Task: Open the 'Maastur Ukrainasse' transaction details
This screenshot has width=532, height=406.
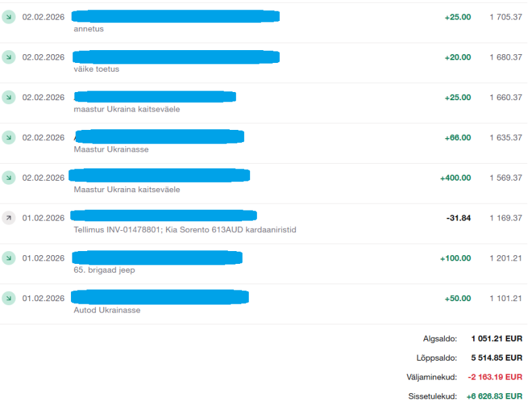Action: click(x=111, y=149)
